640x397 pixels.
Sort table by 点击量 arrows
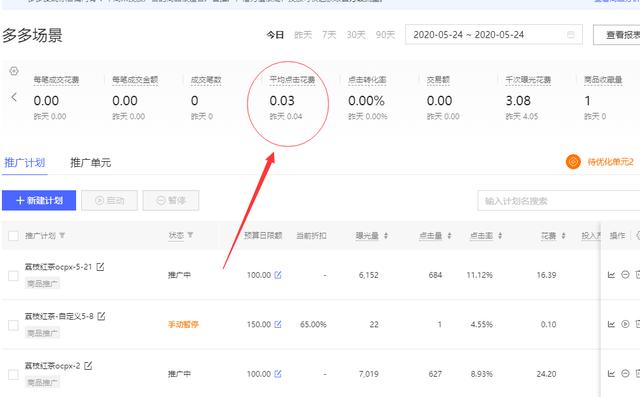(449, 235)
